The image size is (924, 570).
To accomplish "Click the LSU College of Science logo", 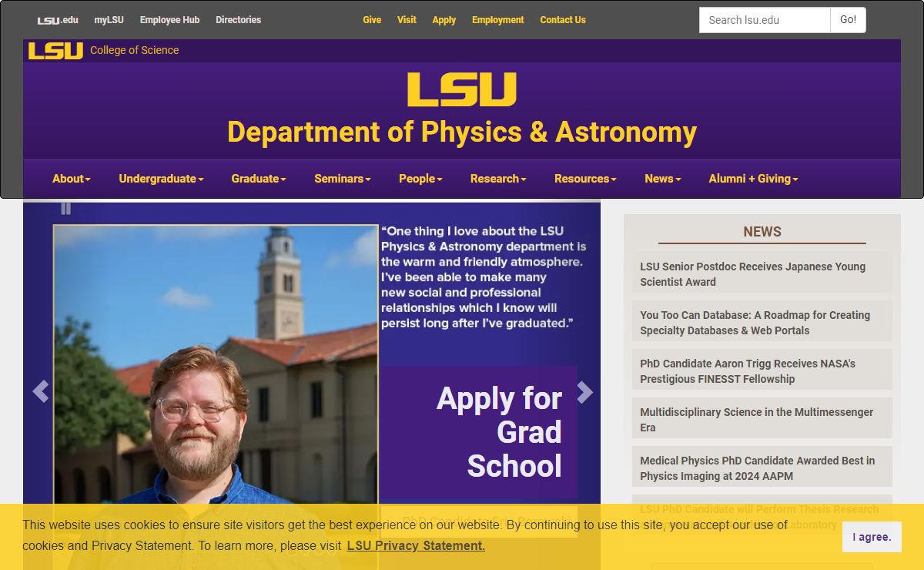I will (x=55, y=51).
